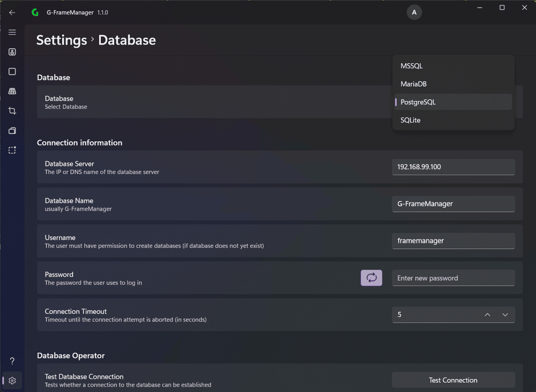Click the Test Connection button

pos(453,380)
